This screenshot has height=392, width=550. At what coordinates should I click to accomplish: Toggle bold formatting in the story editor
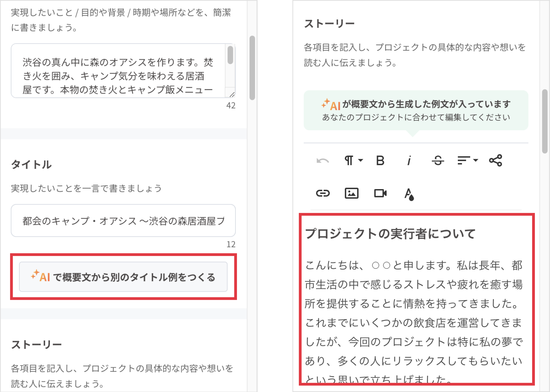(x=380, y=160)
